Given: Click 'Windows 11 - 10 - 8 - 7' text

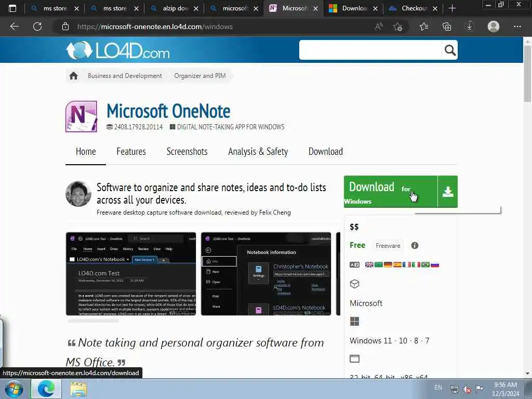Looking at the screenshot, I should pyautogui.click(x=389, y=340).
